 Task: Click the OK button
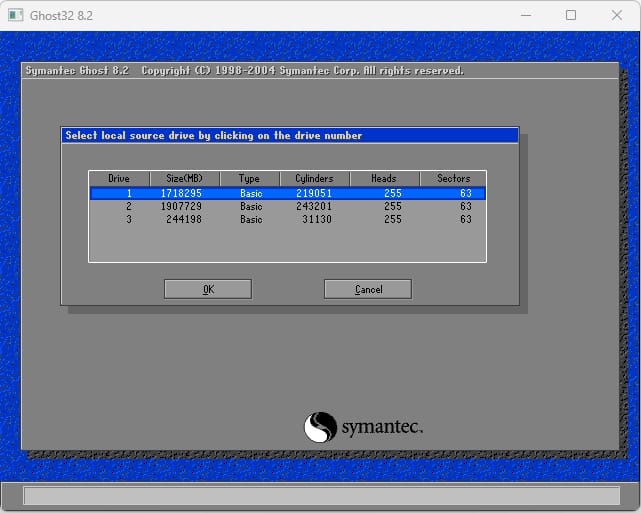(x=208, y=289)
